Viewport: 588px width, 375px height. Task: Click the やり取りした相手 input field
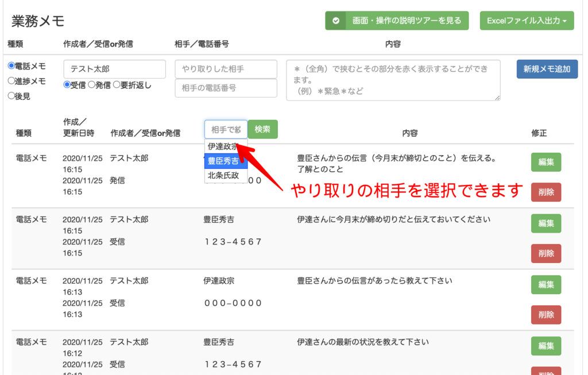point(226,69)
